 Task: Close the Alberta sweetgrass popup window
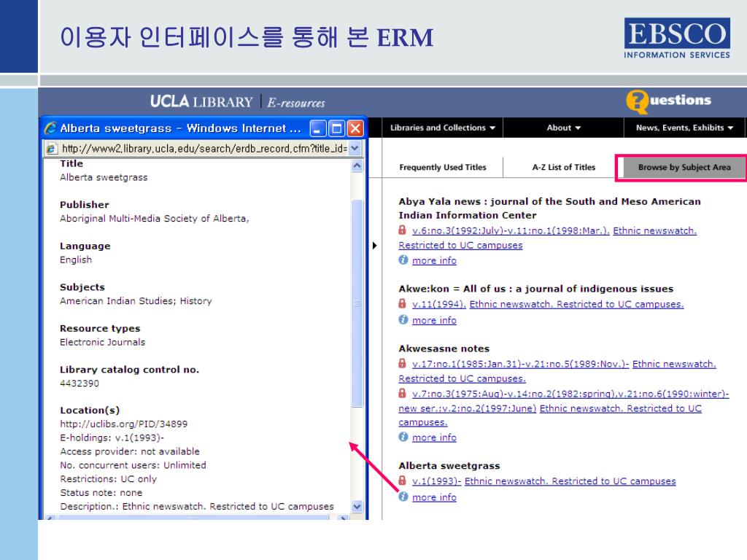pyautogui.click(x=355, y=128)
